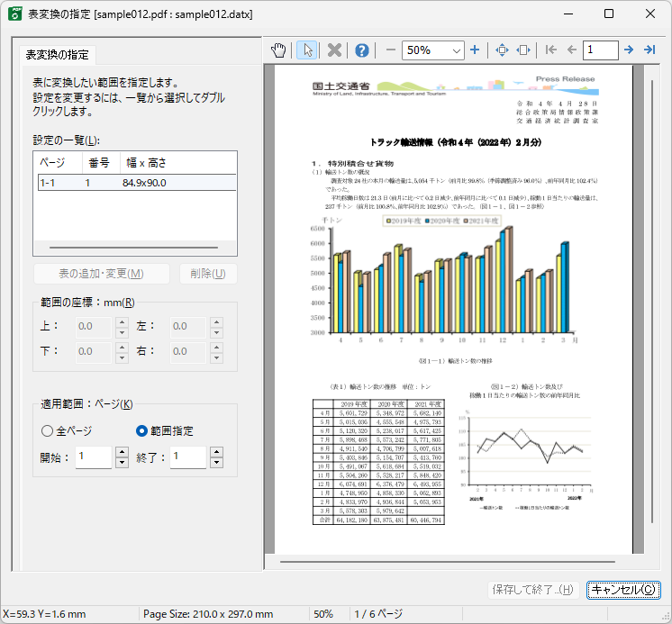Screen dimensions: 672x624
Task: Select the hand pan tool
Action: 279,50
